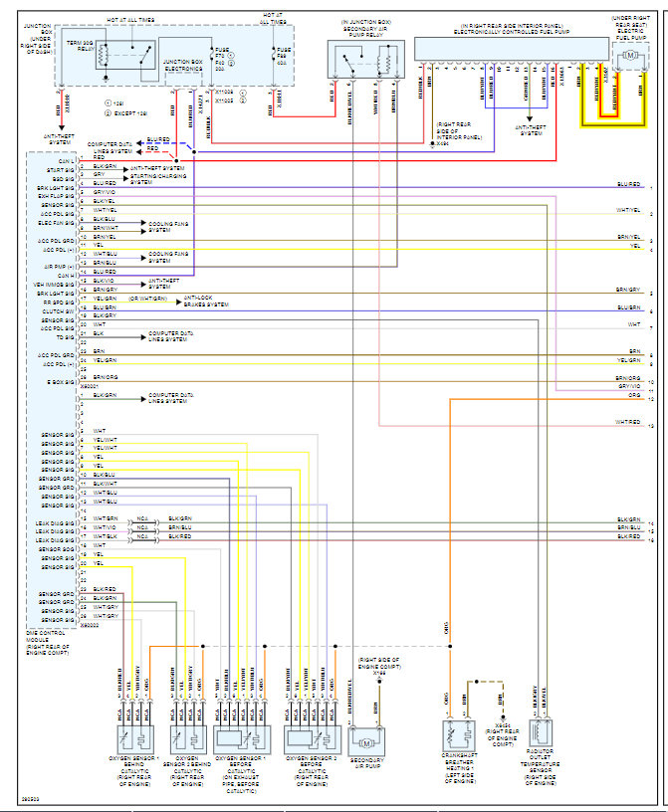Click the 'X11011' connector label below Fuse F88

coord(280,100)
